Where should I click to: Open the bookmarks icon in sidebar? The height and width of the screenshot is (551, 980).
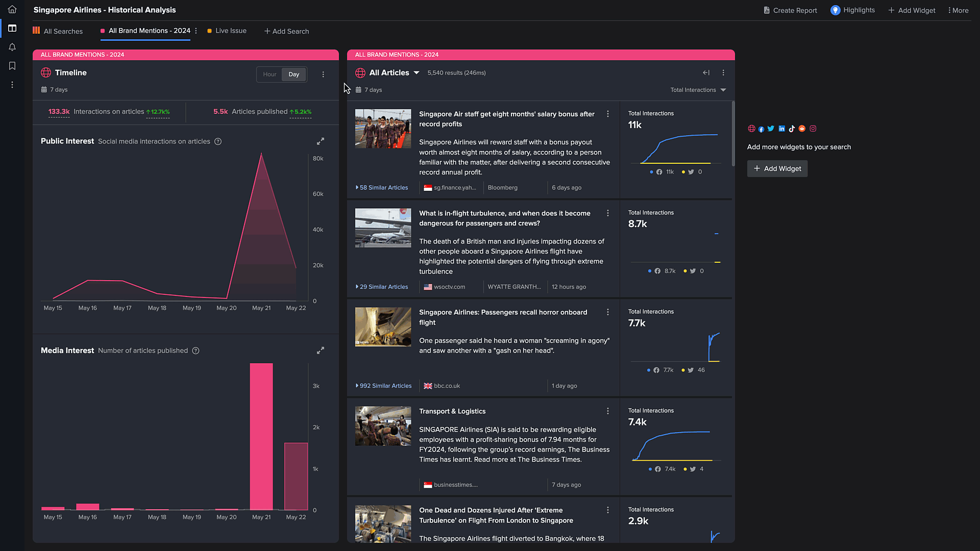(x=12, y=66)
